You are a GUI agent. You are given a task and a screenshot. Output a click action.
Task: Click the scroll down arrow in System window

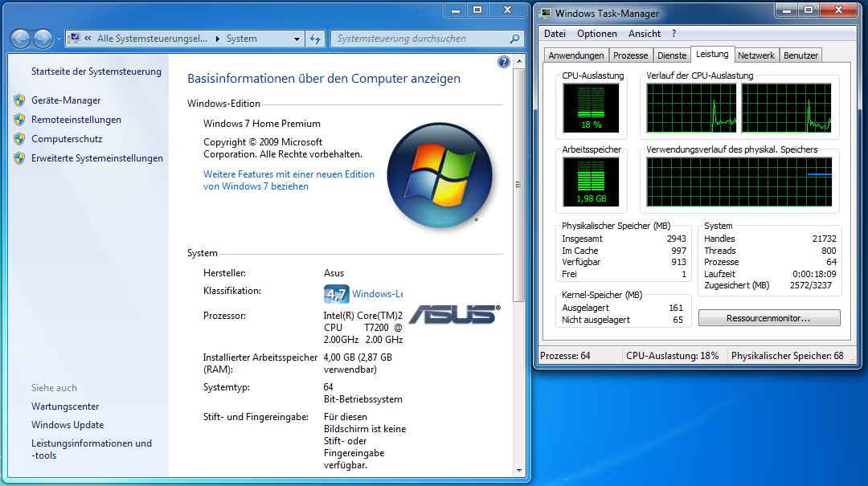point(518,471)
